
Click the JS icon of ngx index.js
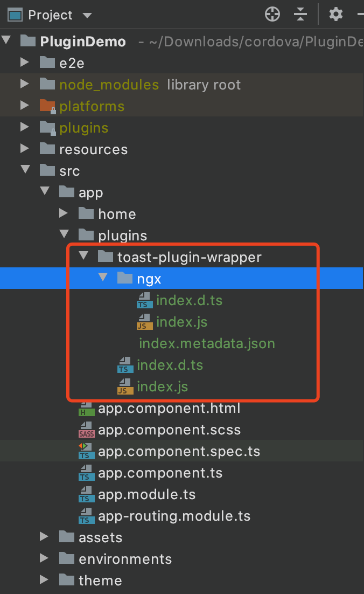[x=144, y=322]
